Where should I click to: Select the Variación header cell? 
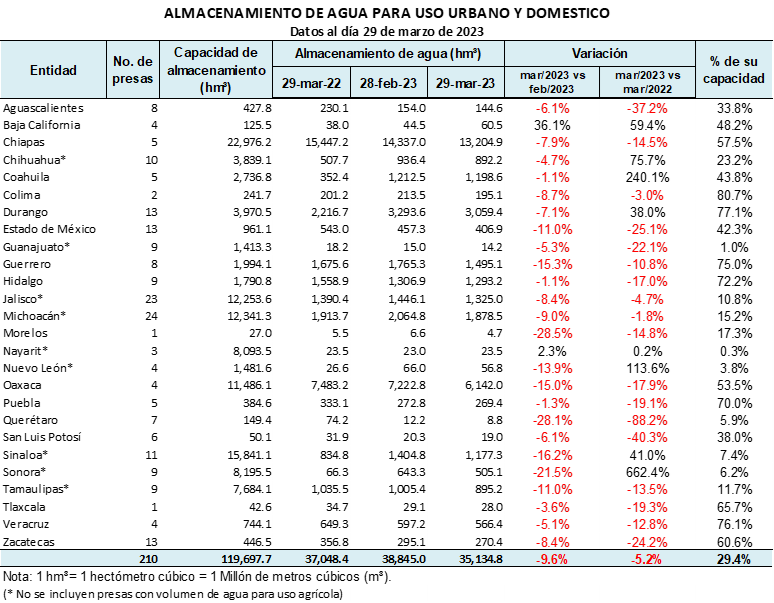[599, 53]
